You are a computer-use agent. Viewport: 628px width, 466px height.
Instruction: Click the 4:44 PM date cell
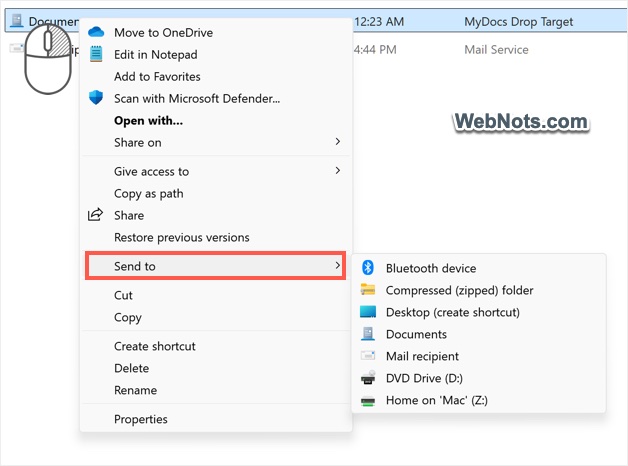375,50
